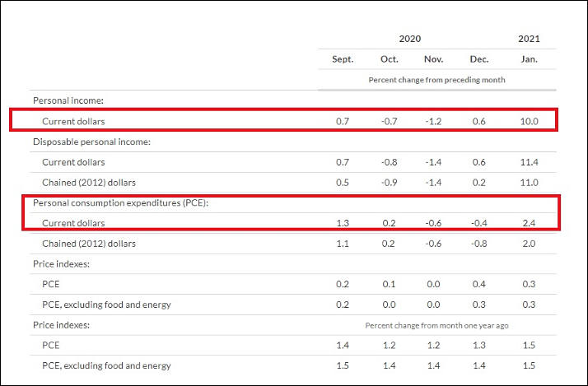Select the Nov. column header
This screenshot has width=588, height=386.
433,59
